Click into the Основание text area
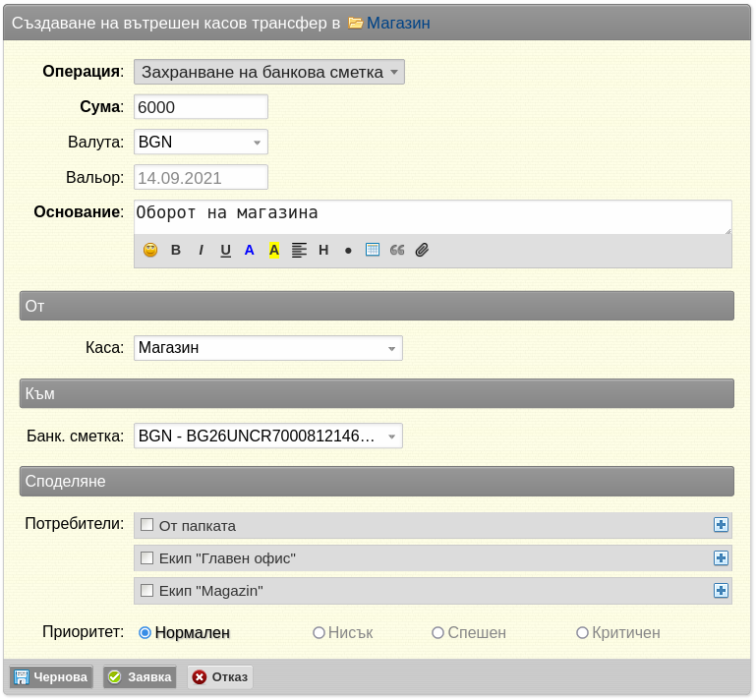756x700 pixels. (433, 217)
